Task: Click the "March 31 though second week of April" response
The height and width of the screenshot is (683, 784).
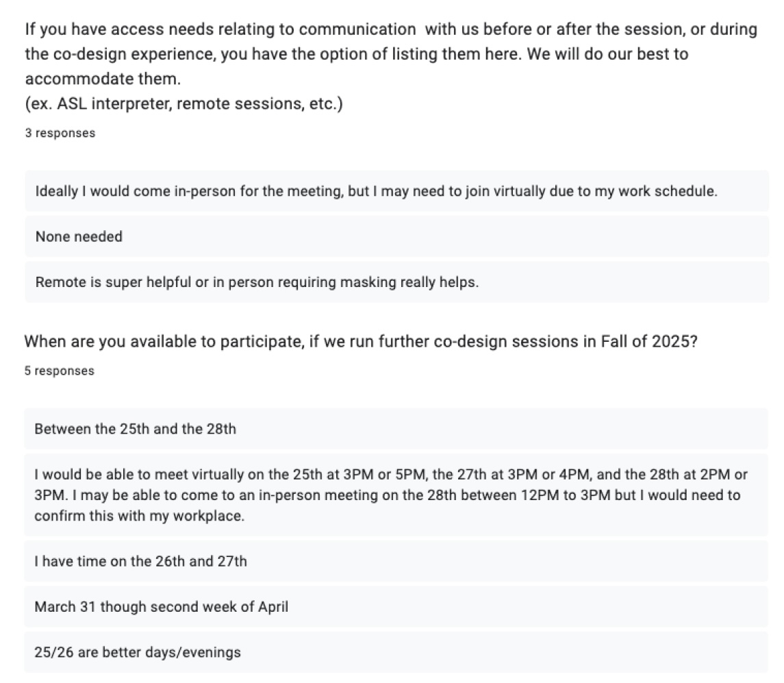Action: click(x=396, y=606)
